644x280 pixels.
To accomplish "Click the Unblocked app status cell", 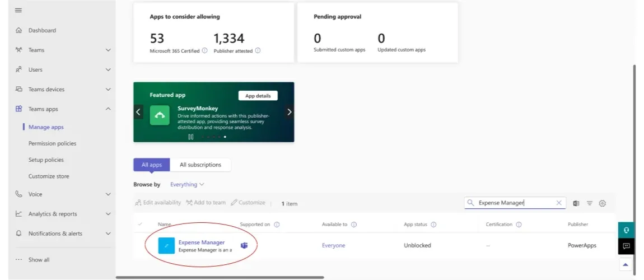I will tap(417, 245).
